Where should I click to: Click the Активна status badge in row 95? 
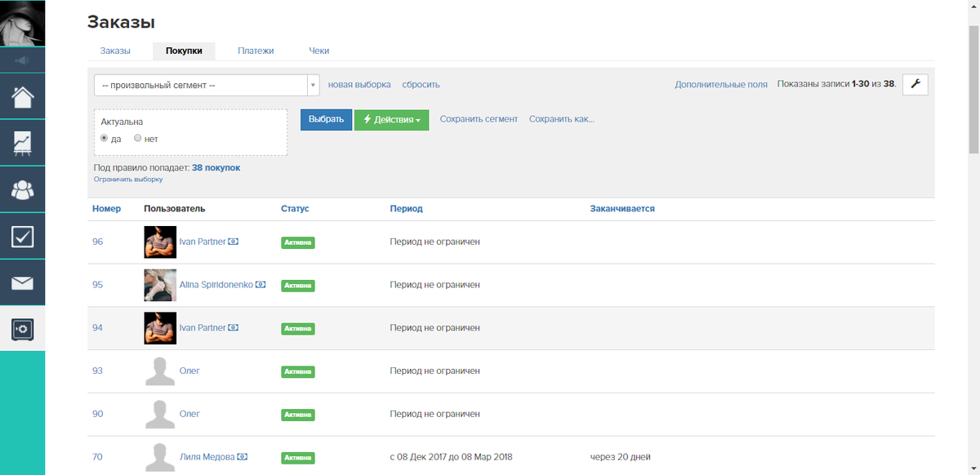click(x=298, y=286)
